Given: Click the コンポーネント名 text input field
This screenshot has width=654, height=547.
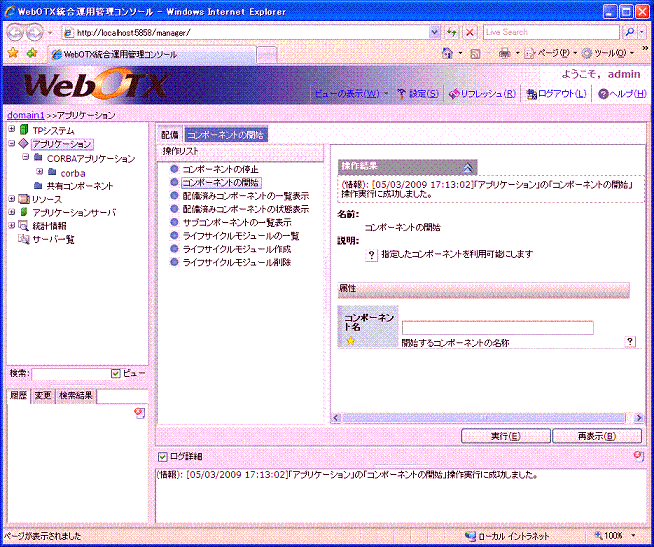Looking at the screenshot, I should coord(497,327).
